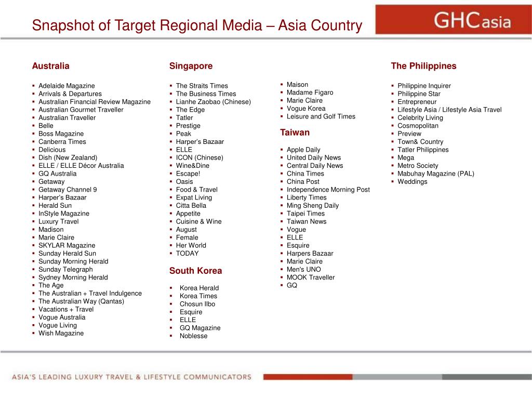Select 'Cuisine & Wine' entry
Image resolution: width=532 pixels, height=399 pixels.
198,221
